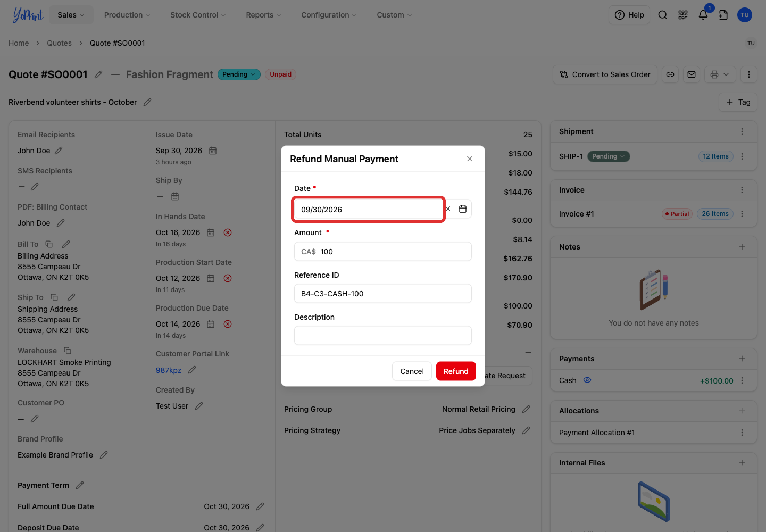
Task: Change SHIP-1 Pending status dropdown
Action: [609, 156]
